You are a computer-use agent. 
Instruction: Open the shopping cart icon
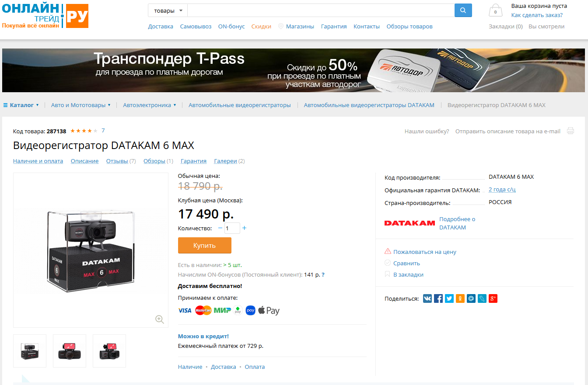coord(495,10)
